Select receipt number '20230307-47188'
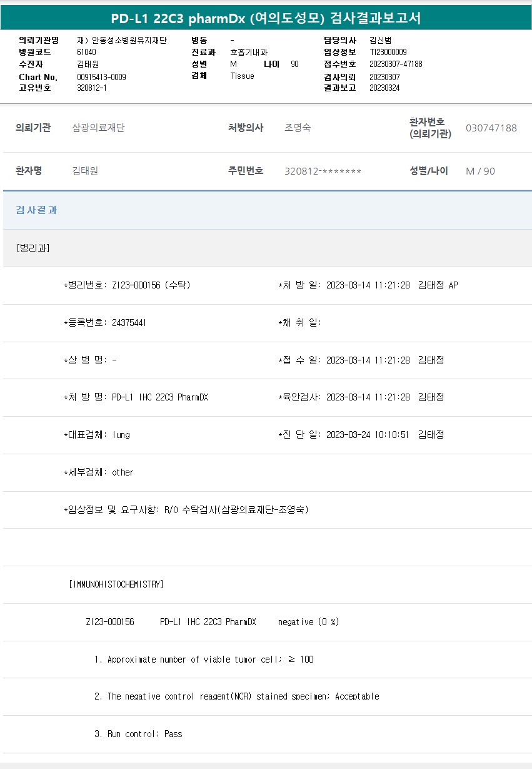The height and width of the screenshot is (769, 532). pos(396,64)
